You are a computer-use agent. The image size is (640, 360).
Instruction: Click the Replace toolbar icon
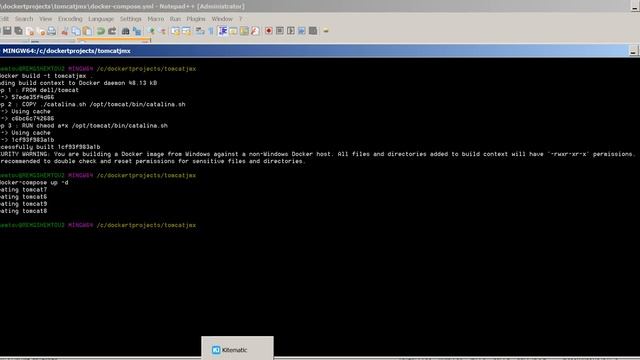click(x=137, y=31)
